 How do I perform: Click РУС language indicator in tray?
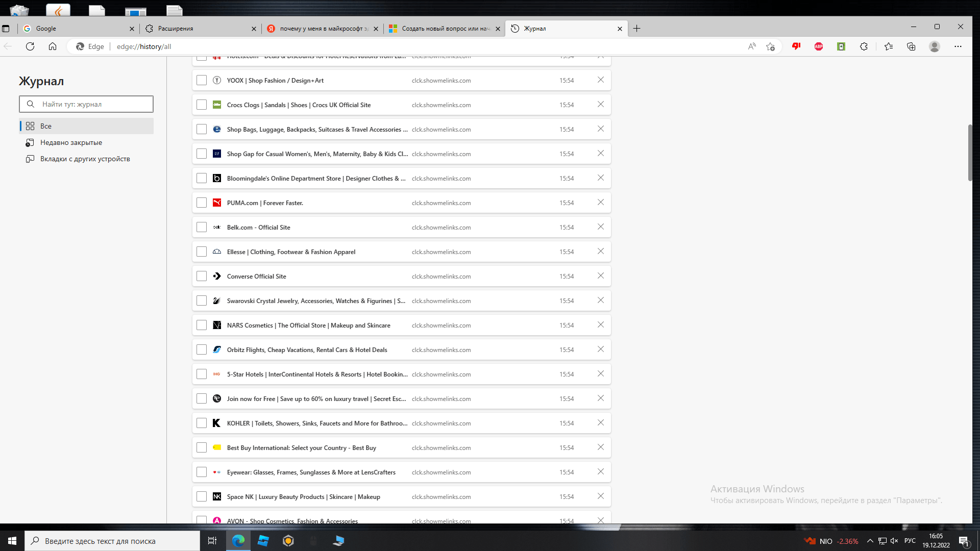(910, 541)
